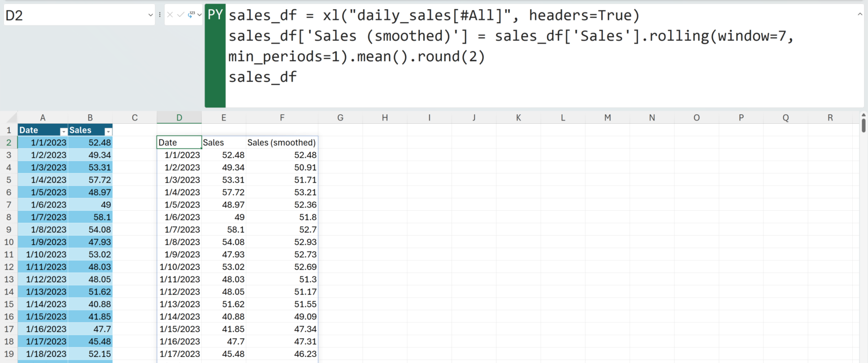Click the vertical scrollbar thumb

[863, 123]
